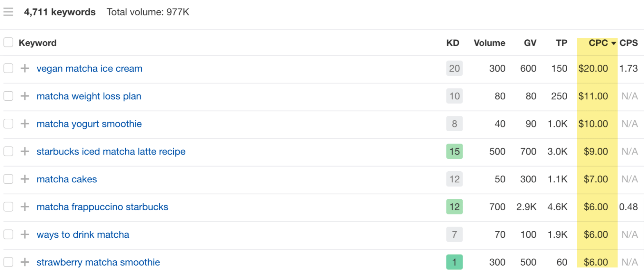The width and height of the screenshot is (644, 272).
Task: Click plus icon beside matcha frappuccino starbucks
Action: click(25, 207)
